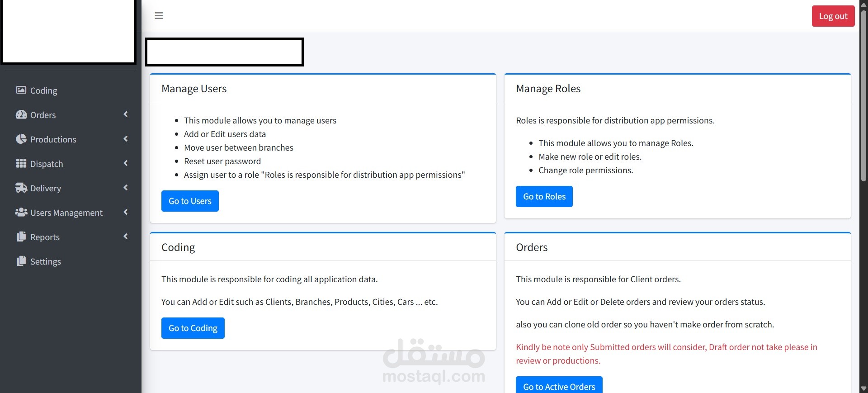The width and height of the screenshot is (868, 393).
Task: Click the Coding card heading
Action: click(178, 247)
